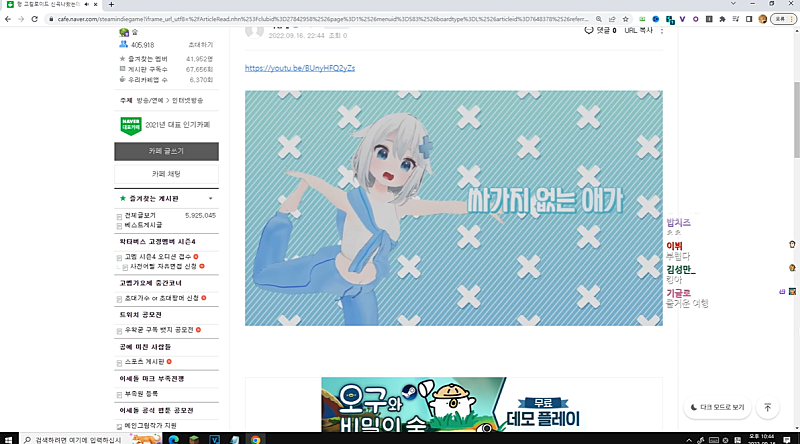Go back to the previous page
This screenshot has width=800, height=444.
click(x=8, y=19)
